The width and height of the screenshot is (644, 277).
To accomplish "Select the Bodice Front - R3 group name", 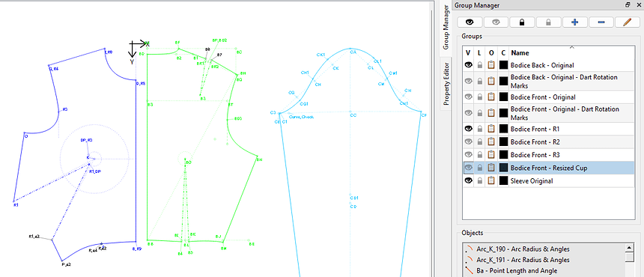I will click(x=535, y=155).
